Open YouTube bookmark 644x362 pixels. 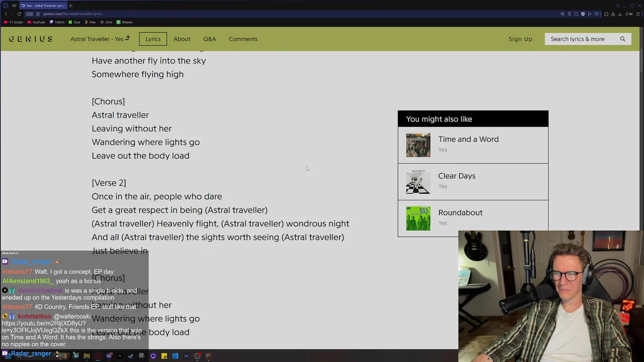click(x=36, y=22)
